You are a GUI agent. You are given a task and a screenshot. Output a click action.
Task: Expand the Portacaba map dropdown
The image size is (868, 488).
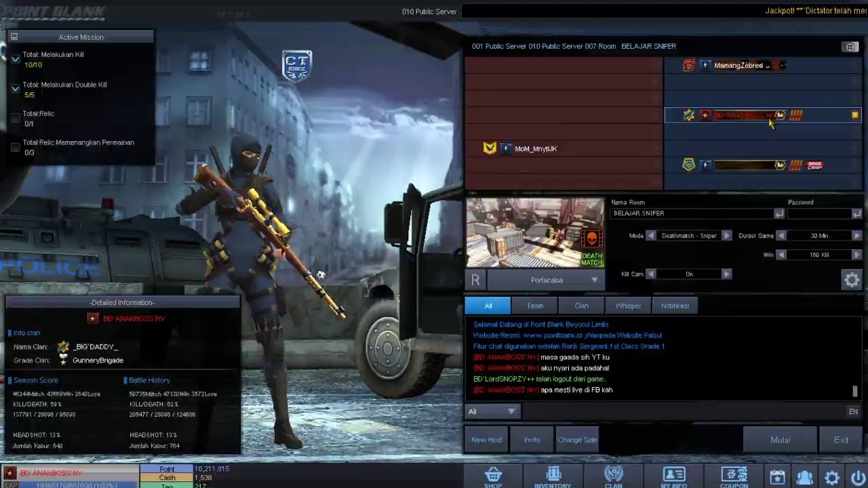[594, 280]
